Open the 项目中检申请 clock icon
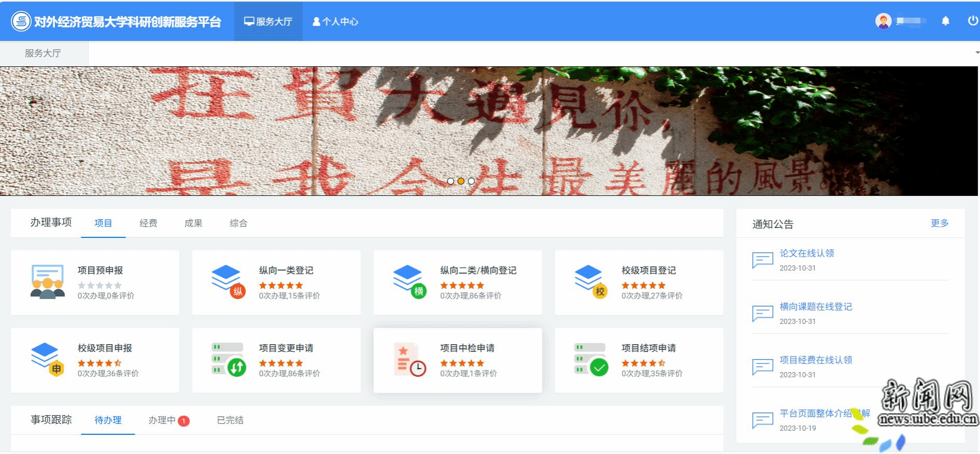Image resolution: width=980 pixels, height=454 pixels. (x=410, y=360)
